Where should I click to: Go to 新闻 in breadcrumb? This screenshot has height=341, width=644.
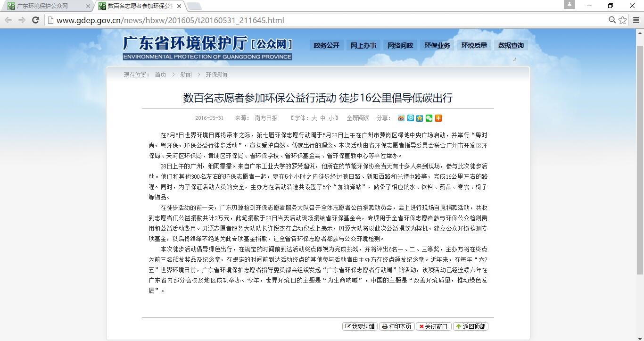coord(186,75)
